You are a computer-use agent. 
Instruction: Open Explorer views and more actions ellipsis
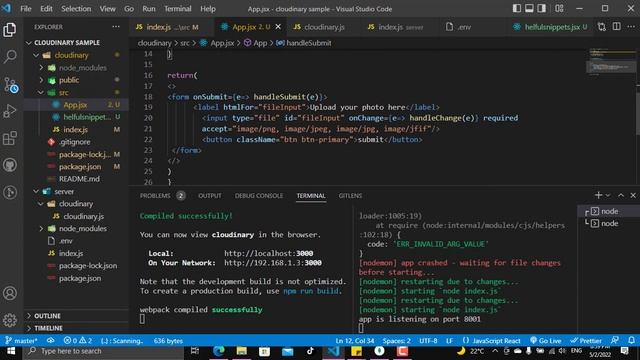point(116,27)
